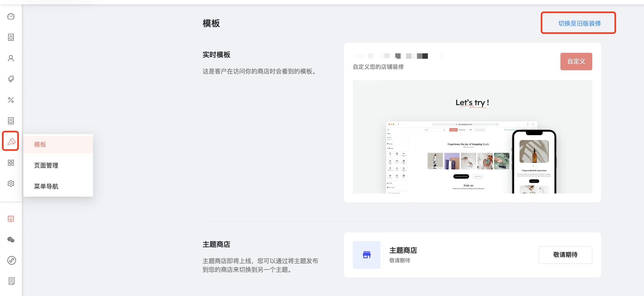The width and height of the screenshot is (644, 296).
Task: Open the dashboard gauge icon in sidebar
Action: (x=11, y=17)
